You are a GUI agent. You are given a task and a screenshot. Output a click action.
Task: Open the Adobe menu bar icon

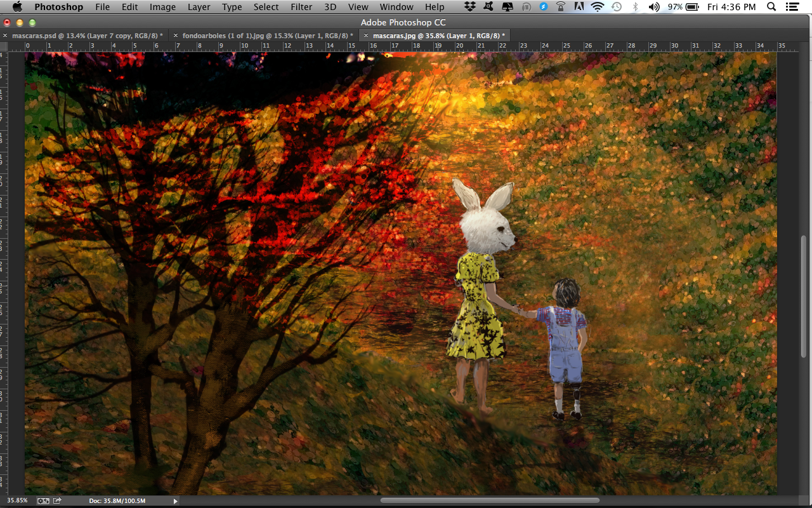point(579,7)
